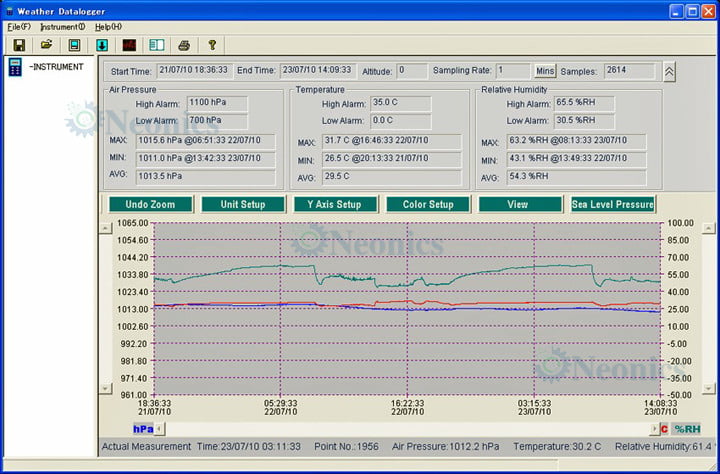Click the yellow help question mark icon
Screen dimensions: 720x474
(212, 45)
